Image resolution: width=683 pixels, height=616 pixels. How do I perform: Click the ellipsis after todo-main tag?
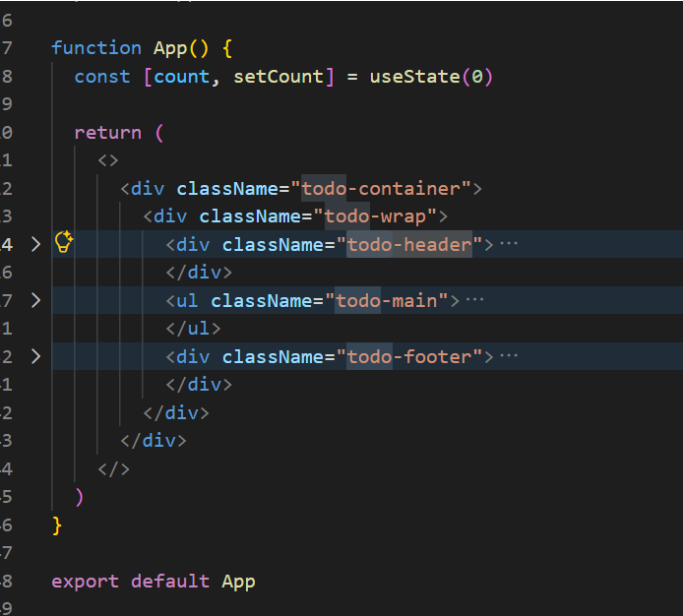click(474, 300)
